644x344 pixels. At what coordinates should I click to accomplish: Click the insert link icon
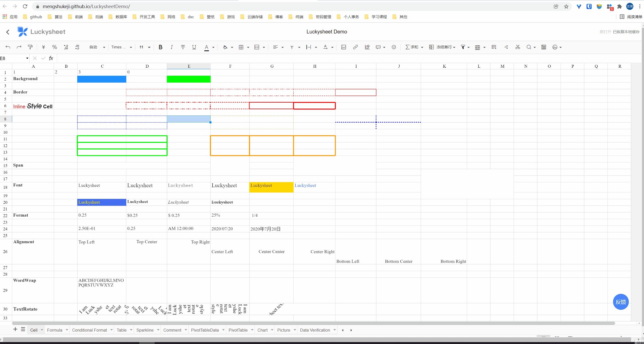click(x=355, y=47)
